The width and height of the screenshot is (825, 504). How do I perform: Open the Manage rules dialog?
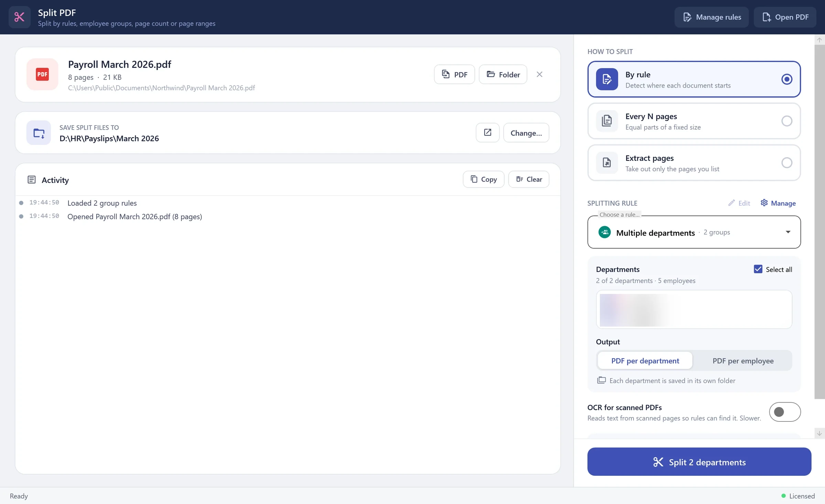tap(711, 17)
